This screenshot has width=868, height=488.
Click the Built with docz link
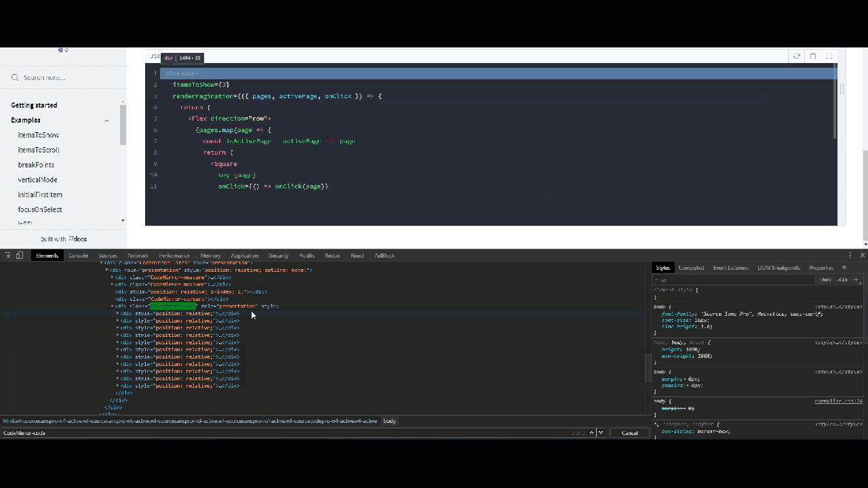tap(64, 239)
